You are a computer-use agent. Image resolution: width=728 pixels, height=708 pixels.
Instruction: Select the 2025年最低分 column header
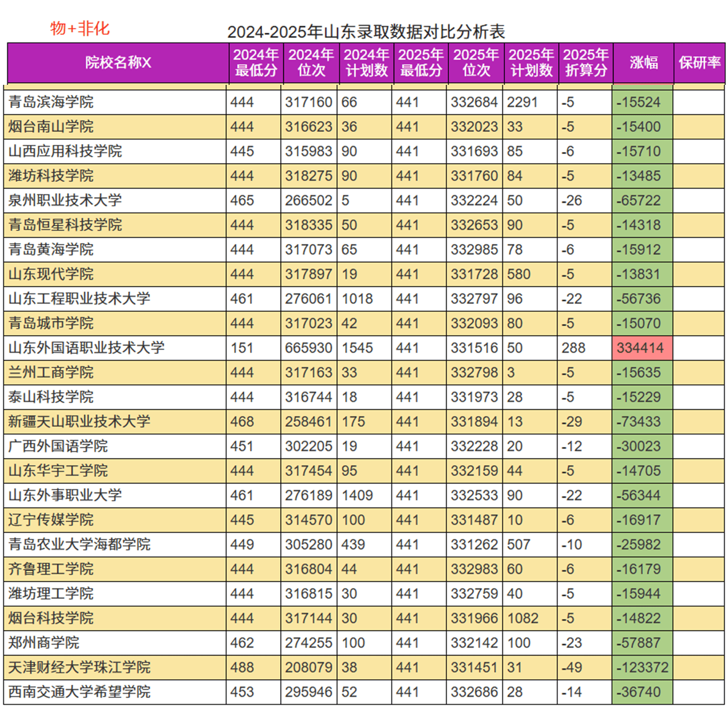tap(421, 63)
